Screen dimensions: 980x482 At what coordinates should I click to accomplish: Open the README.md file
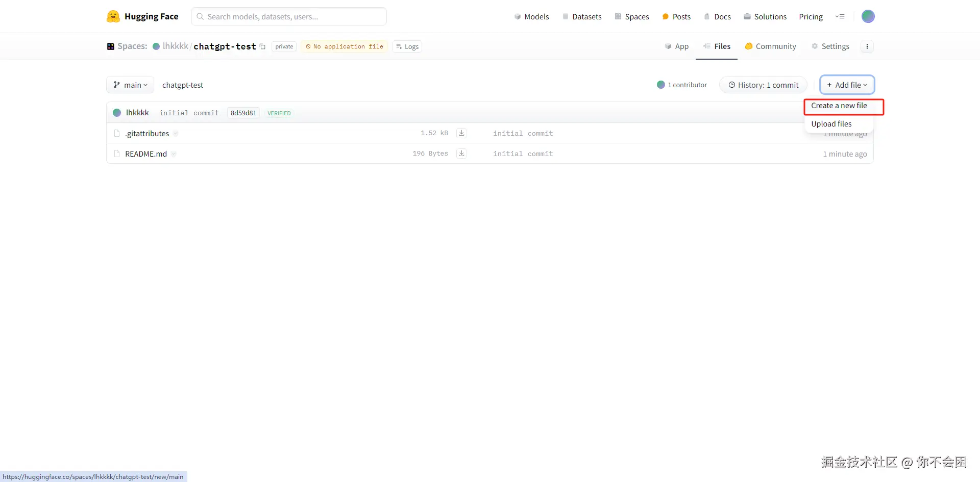[x=146, y=154]
